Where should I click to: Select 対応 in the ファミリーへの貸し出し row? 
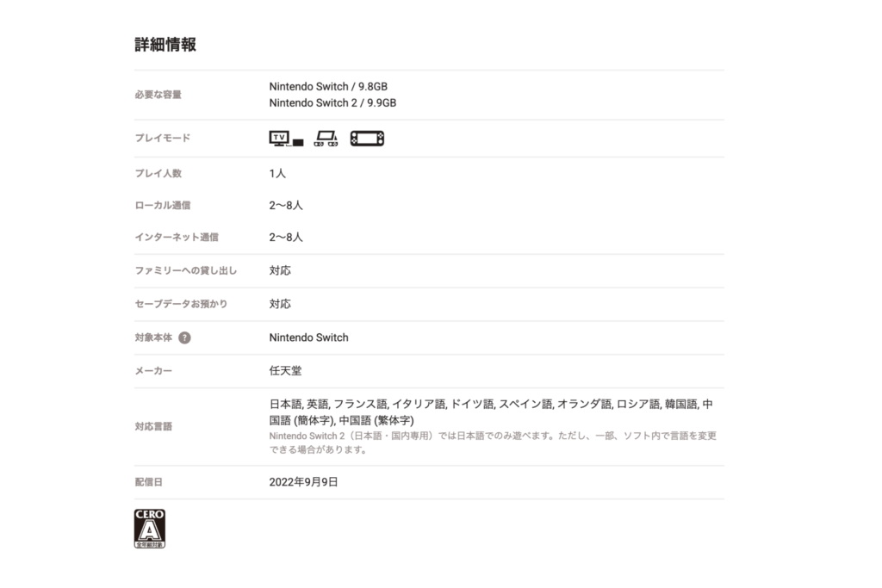point(280,270)
